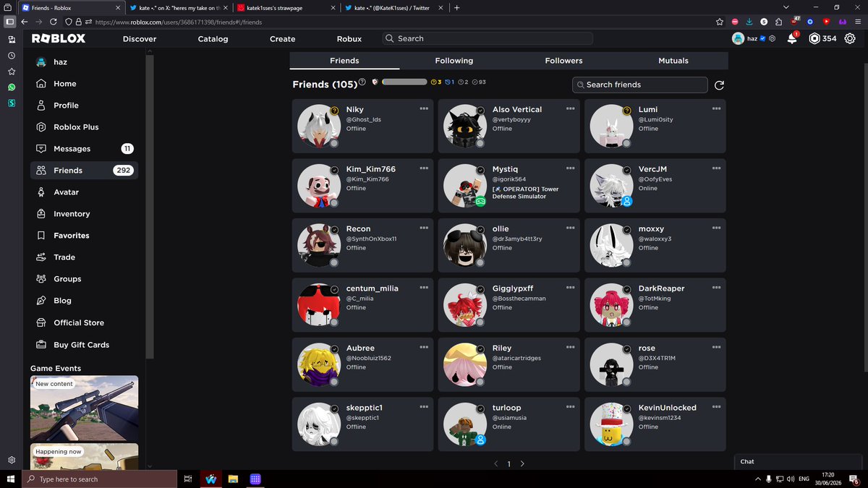Click the Home icon in the sidebar

(x=41, y=84)
